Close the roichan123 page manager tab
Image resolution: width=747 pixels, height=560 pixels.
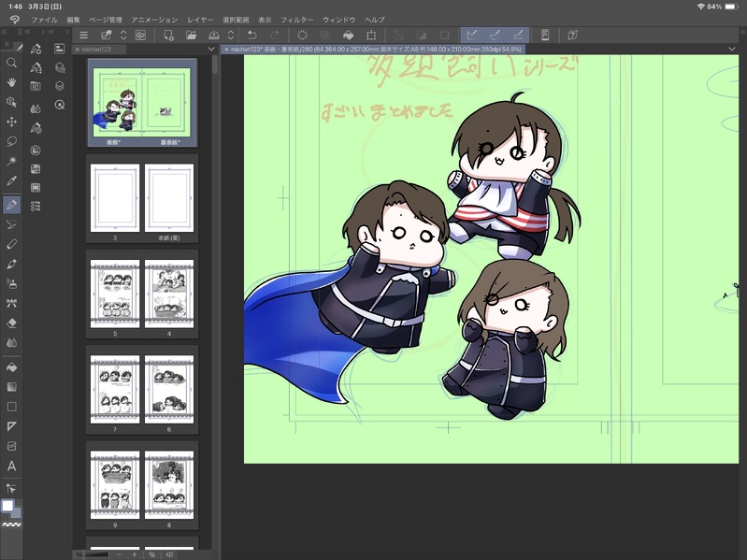click(78, 49)
